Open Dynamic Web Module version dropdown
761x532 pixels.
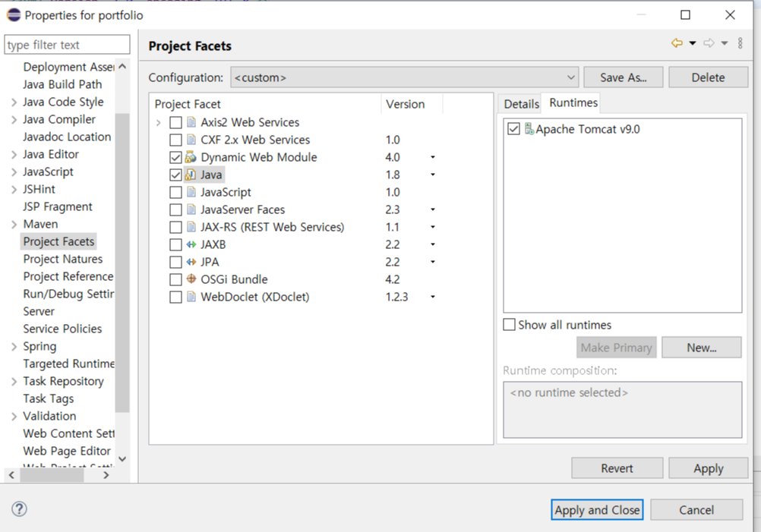(x=432, y=157)
